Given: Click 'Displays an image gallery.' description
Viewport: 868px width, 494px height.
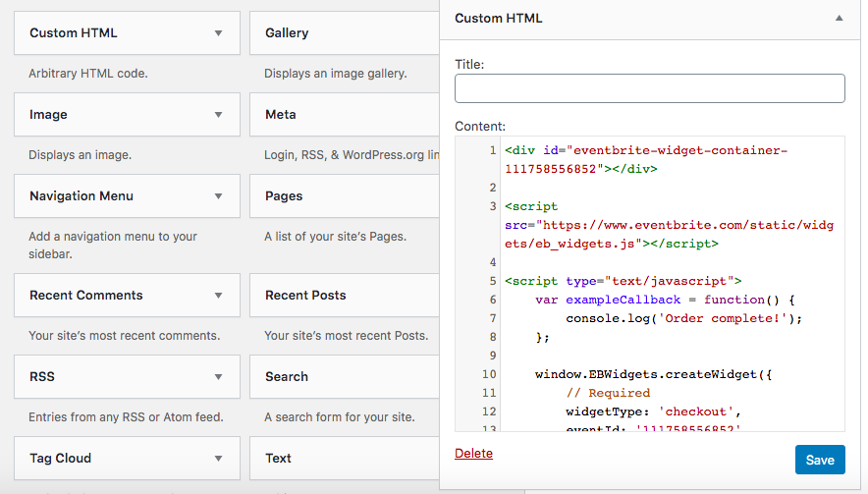Looking at the screenshot, I should (x=336, y=73).
